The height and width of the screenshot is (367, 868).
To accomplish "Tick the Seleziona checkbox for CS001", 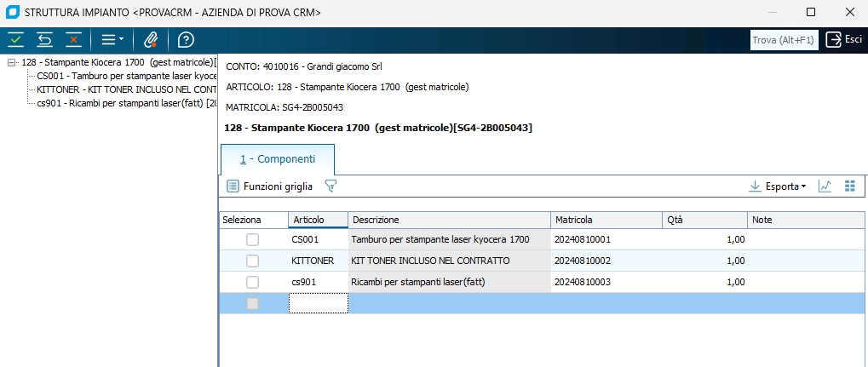I will point(253,240).
